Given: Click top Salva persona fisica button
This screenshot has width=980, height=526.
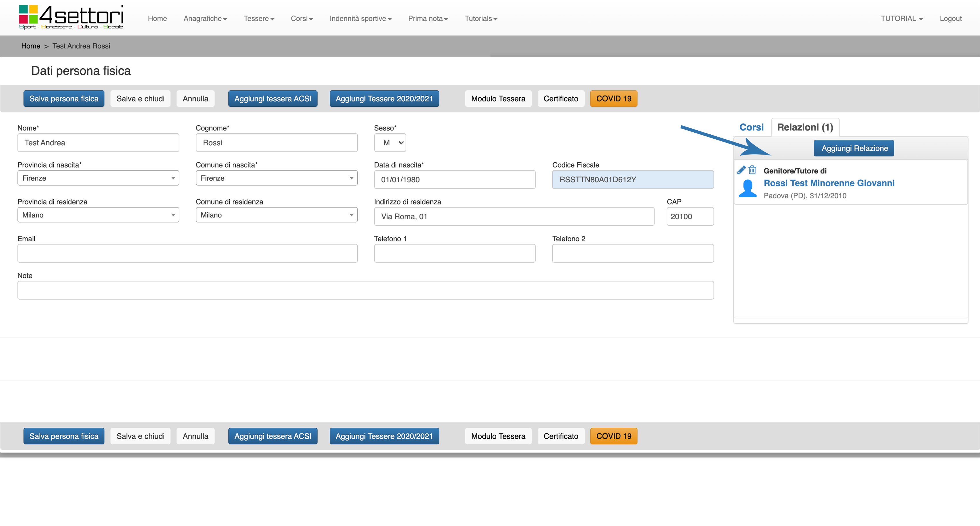Looking at the screenshot, I should coord(64,99).
